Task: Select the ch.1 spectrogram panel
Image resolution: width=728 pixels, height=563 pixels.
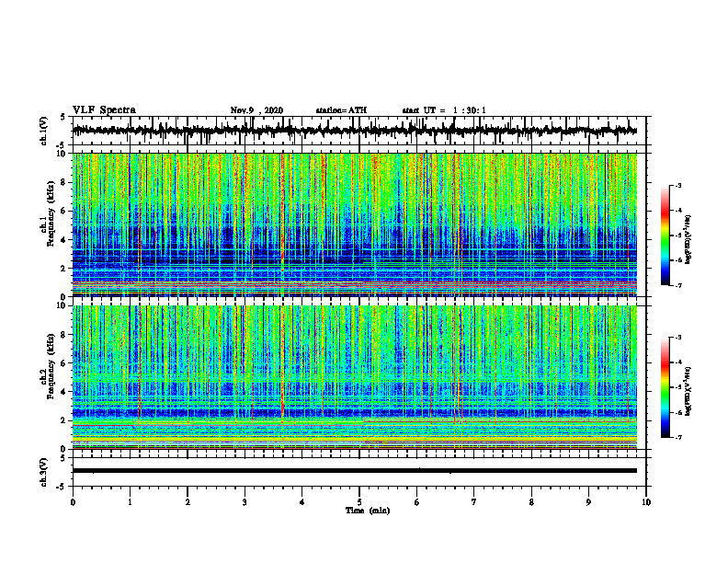Action: coord(355,224)
